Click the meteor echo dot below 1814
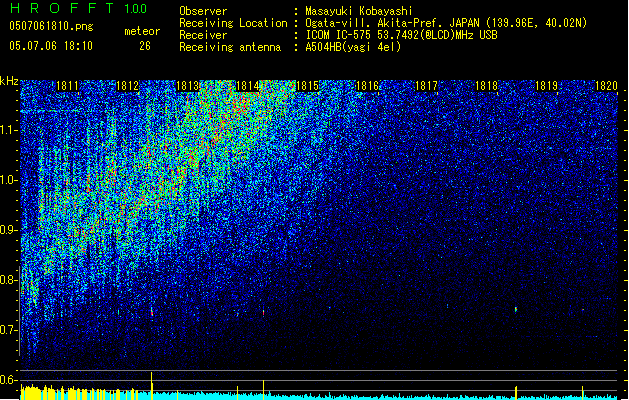Image resolution: width=629 pixels, height=400 pixels. tap(264, 312)
